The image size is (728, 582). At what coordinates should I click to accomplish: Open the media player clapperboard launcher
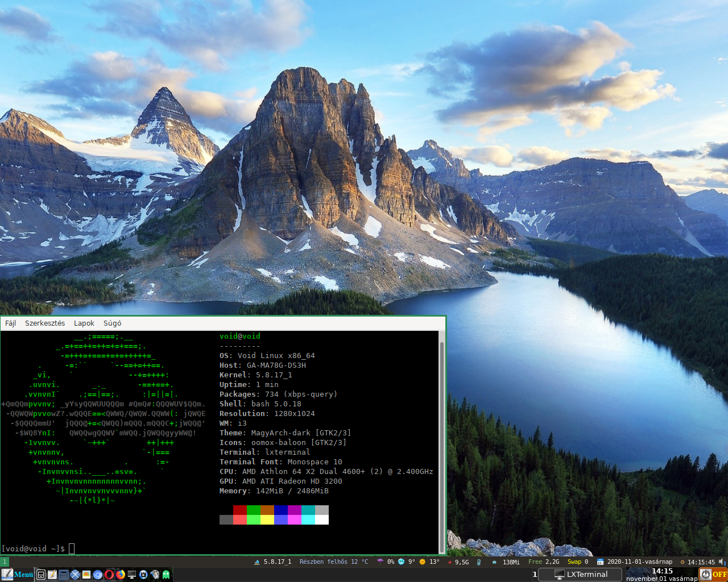point(143,575)
